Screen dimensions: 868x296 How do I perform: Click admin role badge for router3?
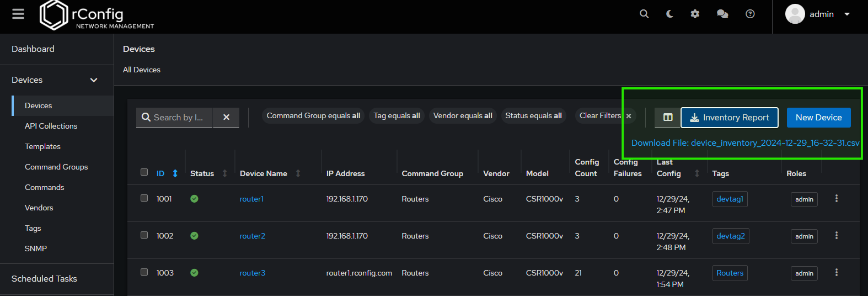(804, 273)
